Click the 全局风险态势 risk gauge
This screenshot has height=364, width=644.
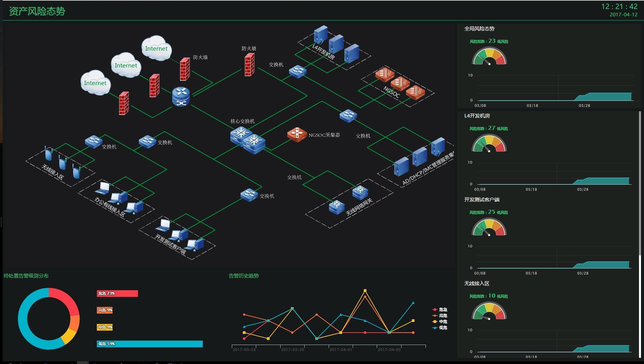click(x=489, y=56)
